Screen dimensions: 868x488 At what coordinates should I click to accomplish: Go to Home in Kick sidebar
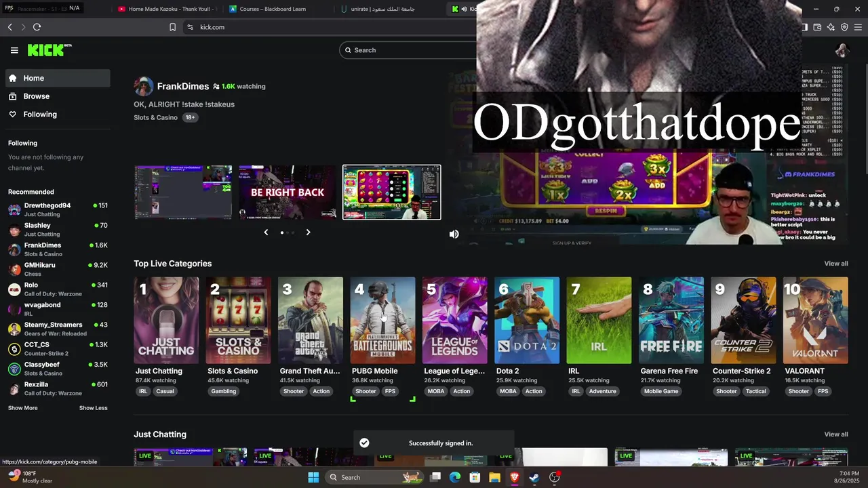point(58,78)
